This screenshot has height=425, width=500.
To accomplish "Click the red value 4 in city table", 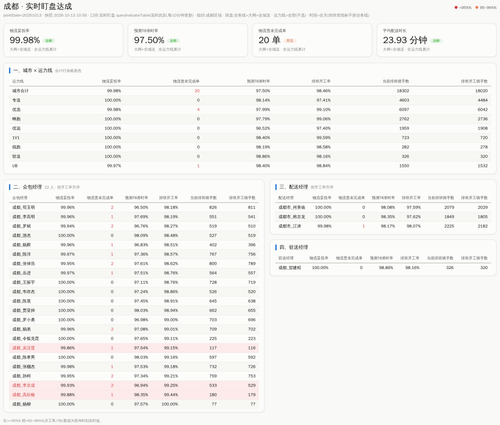I will coord(198,109).
